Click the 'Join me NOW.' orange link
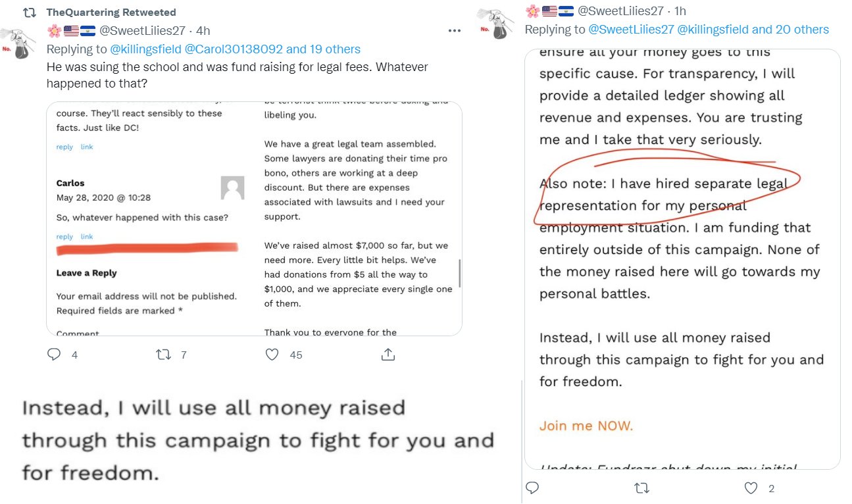 pyautogui.click(x=586, y=426)
